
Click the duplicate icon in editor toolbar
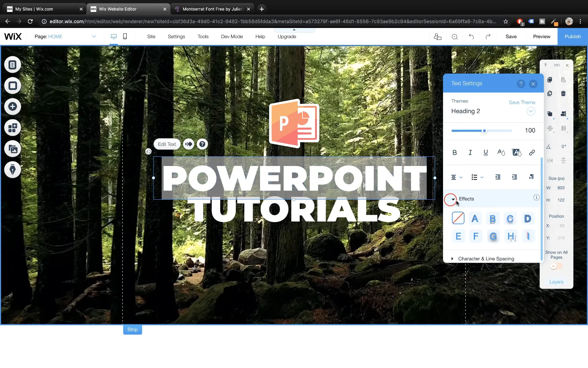point(550,93)
